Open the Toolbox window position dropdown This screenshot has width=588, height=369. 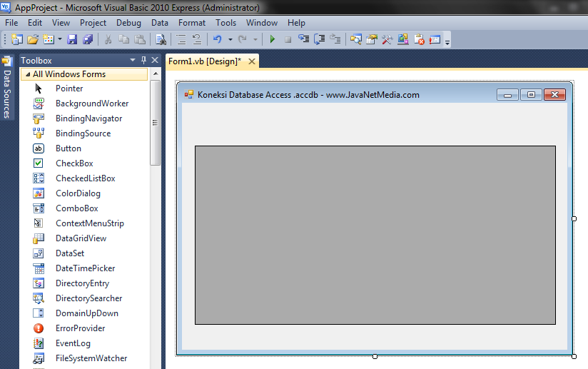pyautogui.click(x=133, y=60)
